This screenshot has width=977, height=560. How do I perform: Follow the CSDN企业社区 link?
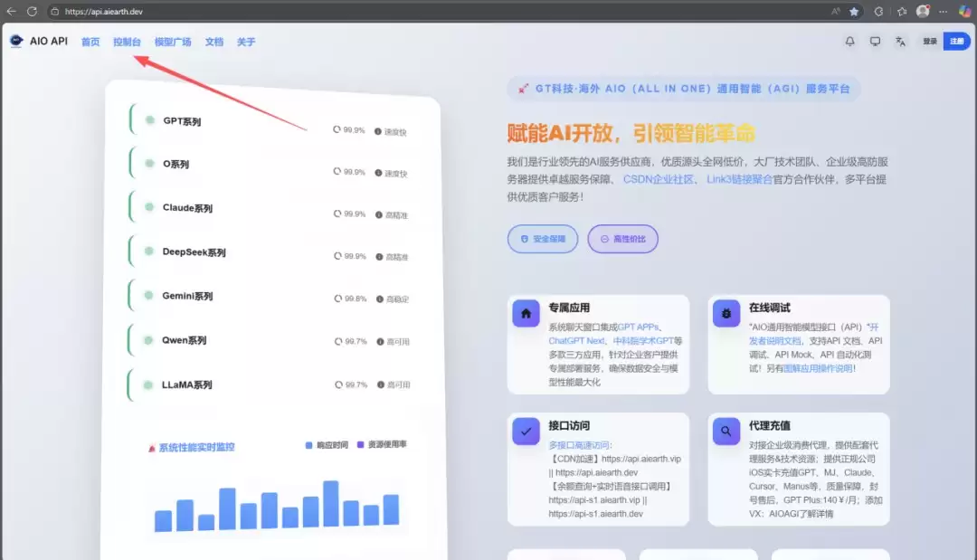click(x=658, y=179)
